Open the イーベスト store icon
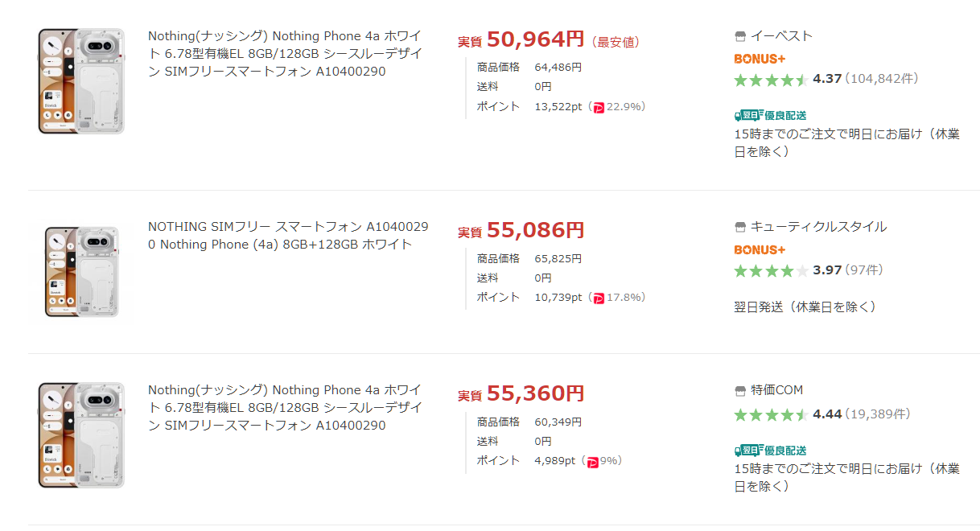Viewport: 980px width, 531px height. (740, 36)
